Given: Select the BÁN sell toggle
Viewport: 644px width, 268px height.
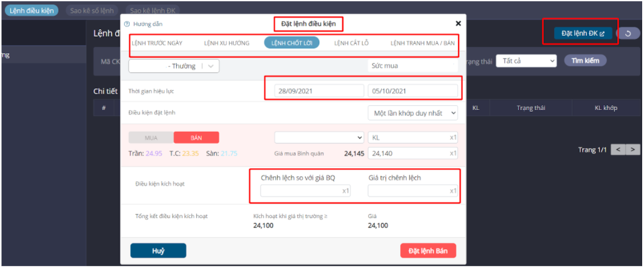Looking at the screenshot, I should (x=196, y=138).
